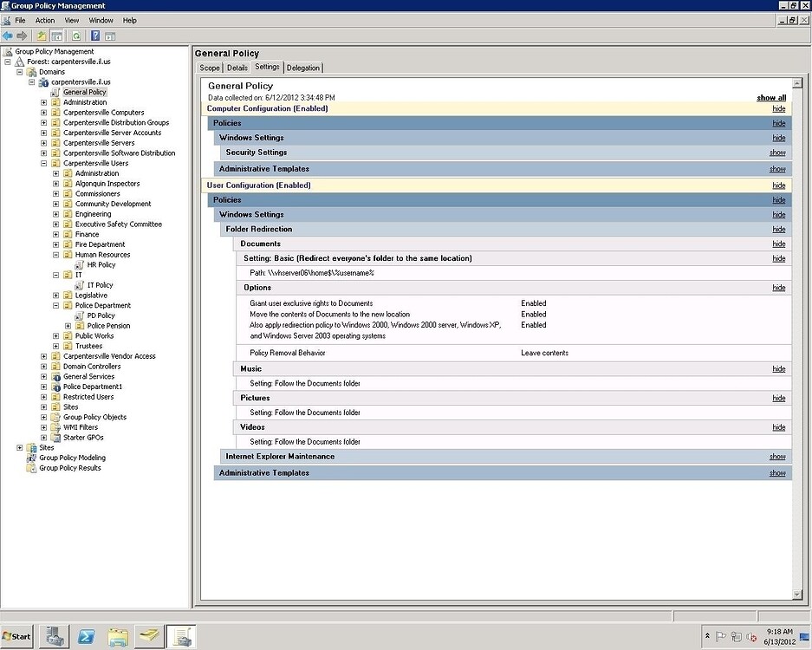Screen dimensions: 812x650
Task: Click the Back navigation arrow in the toolbar
Action: (7, 35)
